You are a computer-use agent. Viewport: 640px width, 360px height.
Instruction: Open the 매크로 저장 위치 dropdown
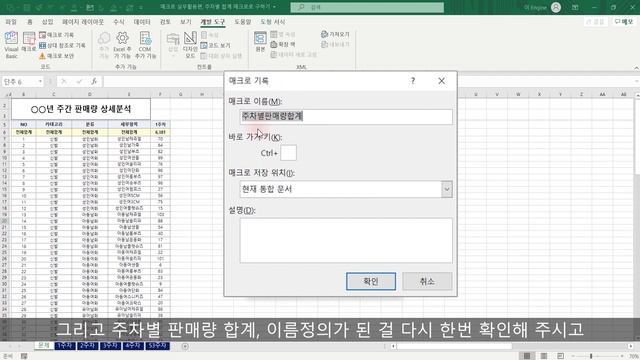pos(447,189)
